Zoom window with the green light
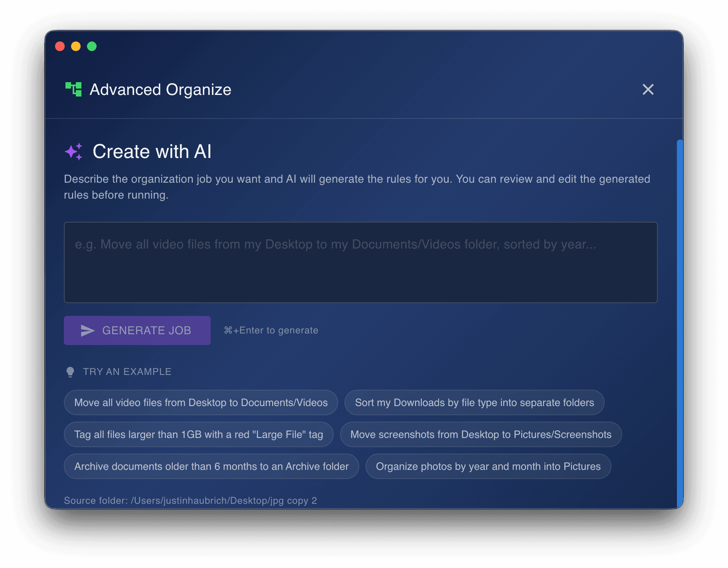 (x=92, y=46)
